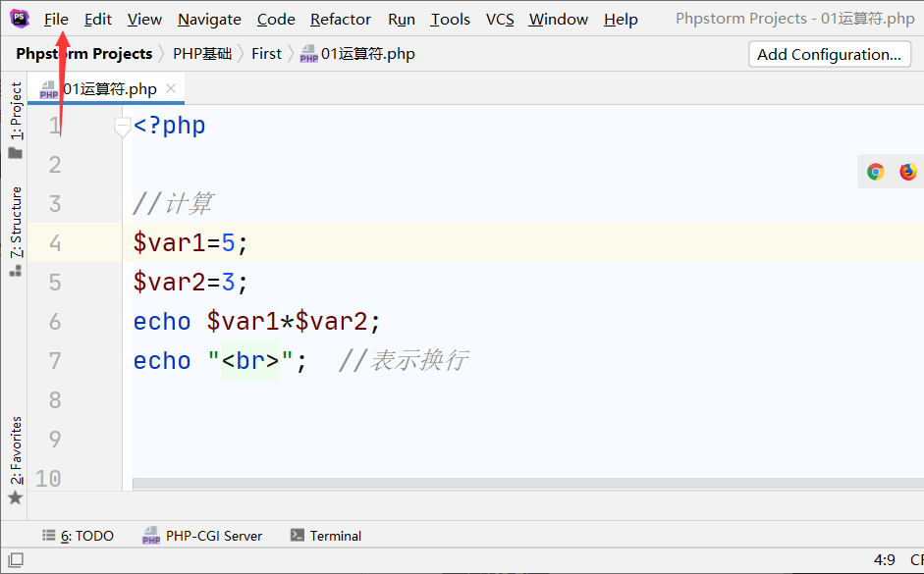This screenshot has height=574, width=924.
Task: Click the PHP-CGI Server PHP icon
Action: 151,536
